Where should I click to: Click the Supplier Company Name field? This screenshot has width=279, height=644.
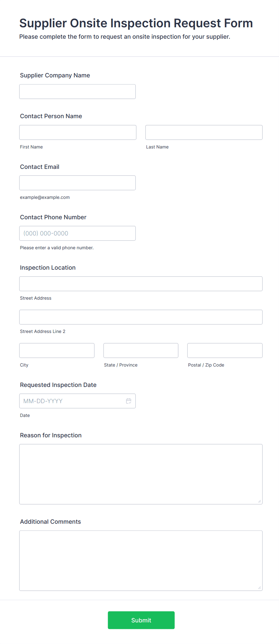77,91
